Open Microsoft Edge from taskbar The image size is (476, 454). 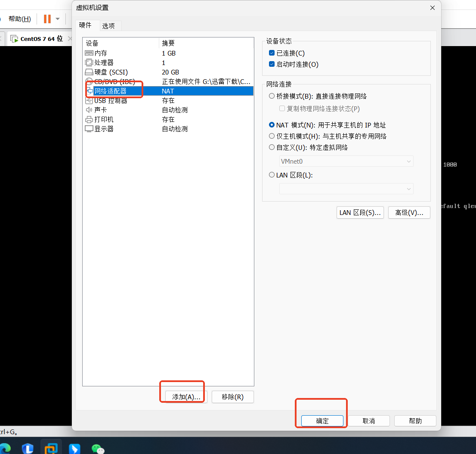click(x=5, y=448)
